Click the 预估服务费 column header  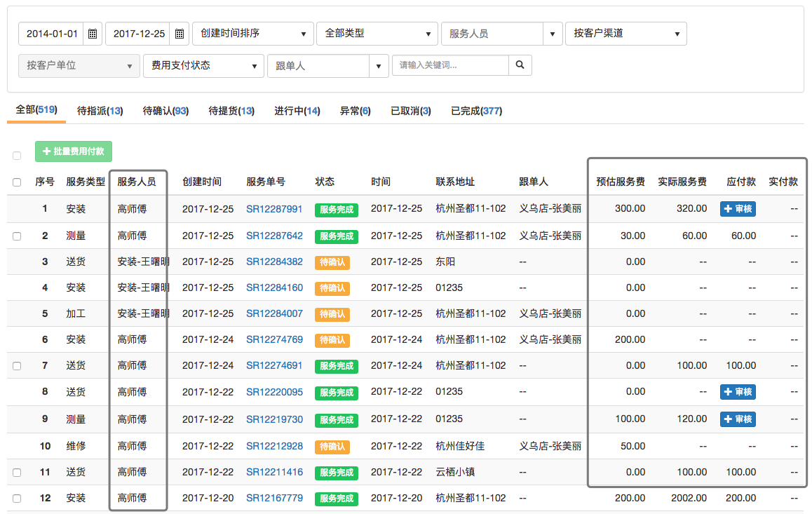point(621,182)
